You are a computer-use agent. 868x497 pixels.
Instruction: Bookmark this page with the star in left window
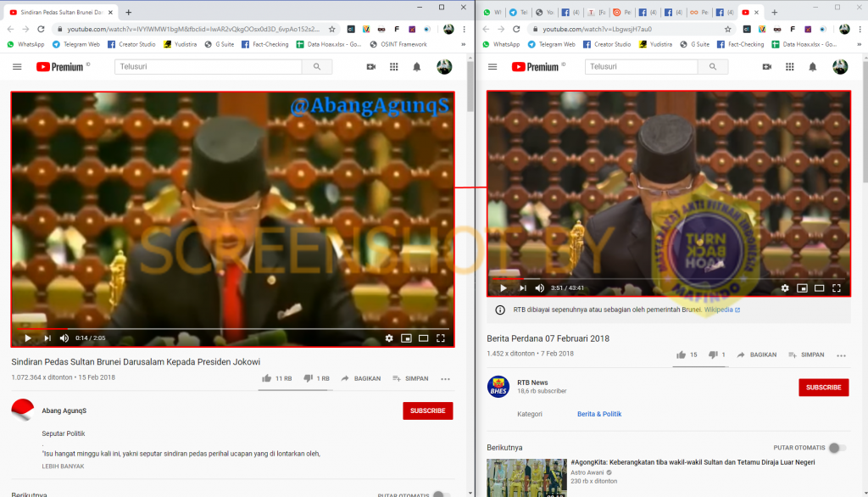(331, 29)
